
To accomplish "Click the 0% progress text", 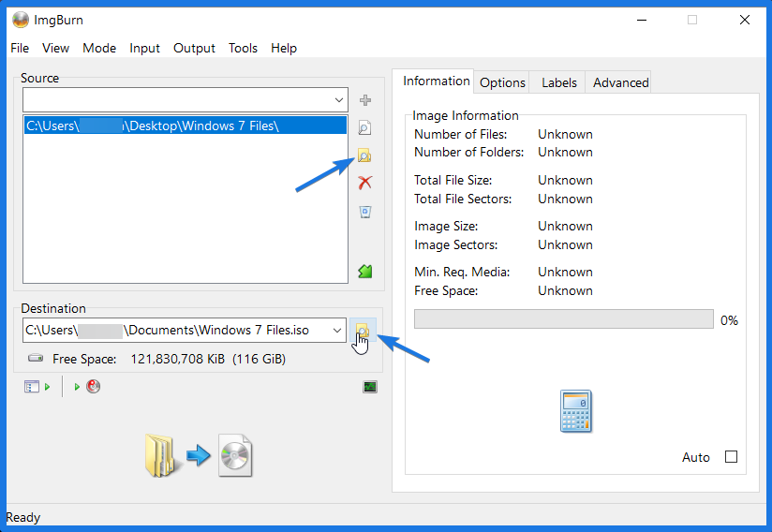I will coord(729,321).
